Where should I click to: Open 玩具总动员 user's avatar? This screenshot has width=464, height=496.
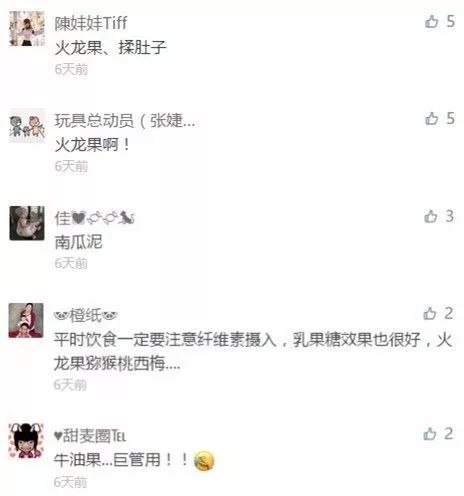click(27, 125)
